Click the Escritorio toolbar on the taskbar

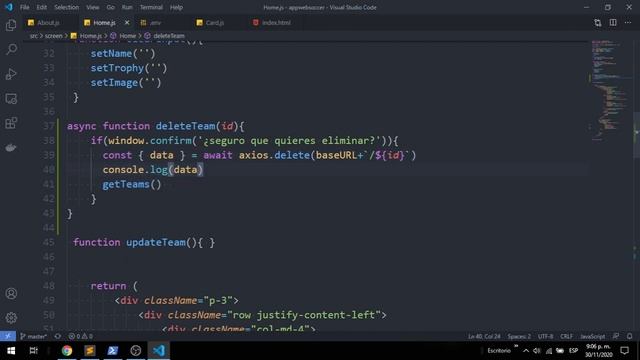(499, 351)
